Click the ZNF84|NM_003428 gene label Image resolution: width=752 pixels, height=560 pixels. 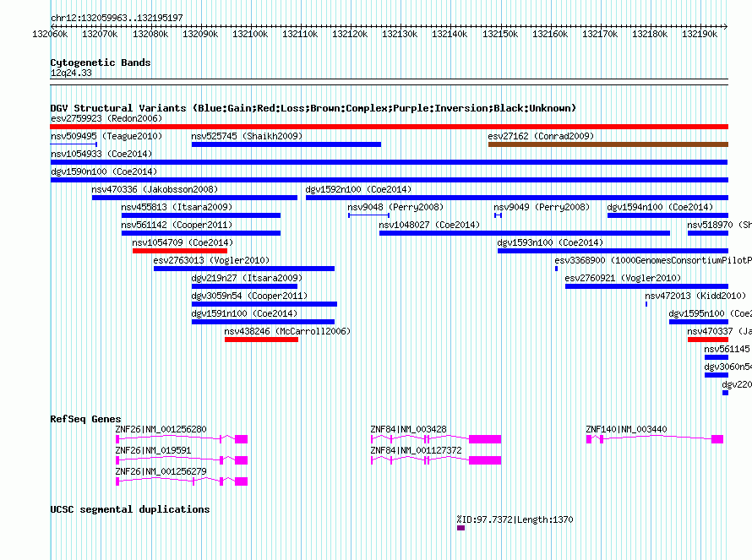409,429
